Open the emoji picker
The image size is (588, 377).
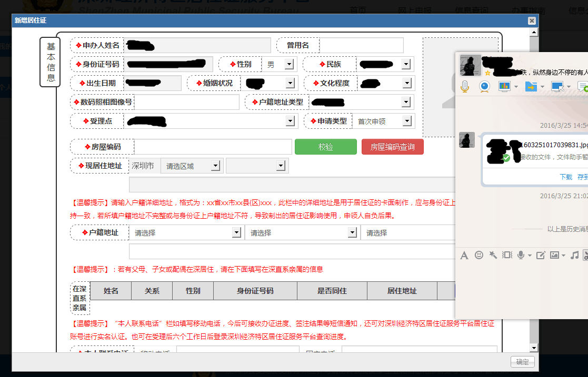[479, 255]
